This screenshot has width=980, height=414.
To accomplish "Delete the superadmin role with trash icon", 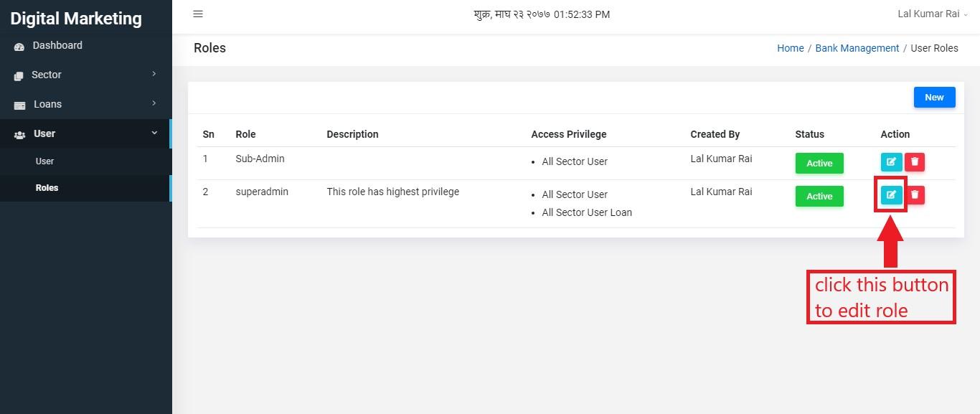I will pyautogui.click(x=915, y=194).
